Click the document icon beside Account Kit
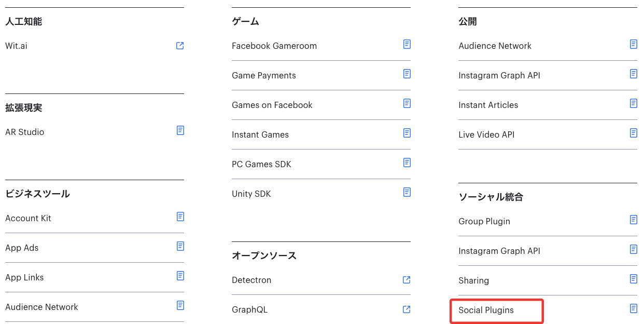The height and width of the screenshot is (324, 644). (180, 217)
